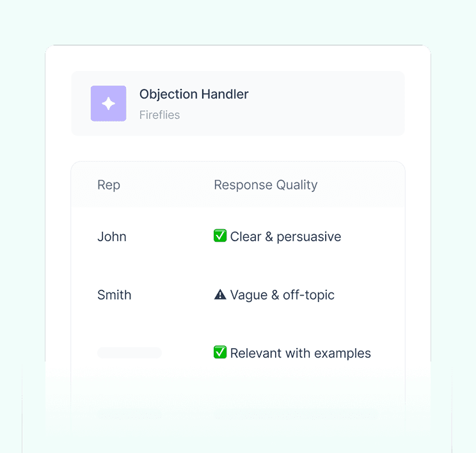The width and height of the screenshot is (476, 453).
Task: Click the Fireflies subtitle text
Action: tap(159, 115)
